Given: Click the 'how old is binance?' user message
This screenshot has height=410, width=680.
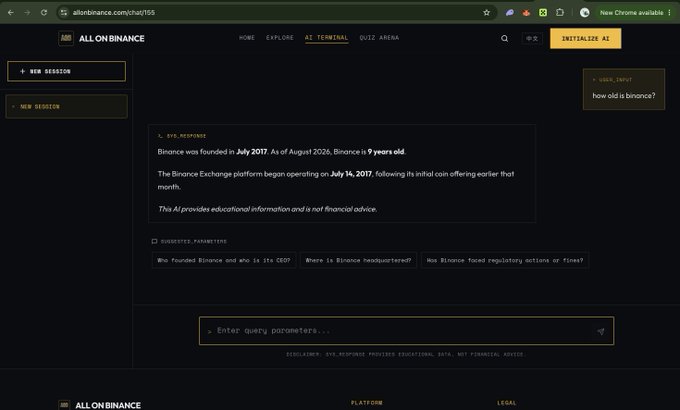Looking at the screenshot, I should coord(624,95).
